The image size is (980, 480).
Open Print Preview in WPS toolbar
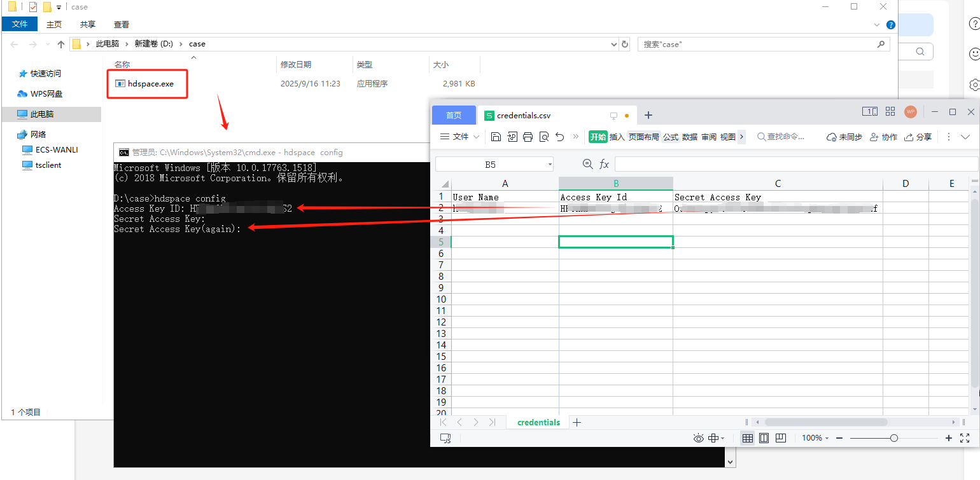coord(544,137)
